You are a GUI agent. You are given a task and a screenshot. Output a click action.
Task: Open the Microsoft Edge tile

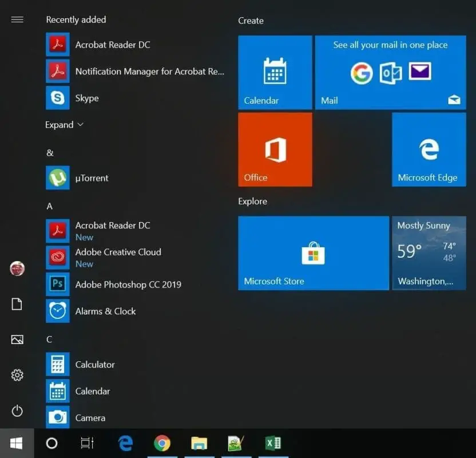pos(429,149)
